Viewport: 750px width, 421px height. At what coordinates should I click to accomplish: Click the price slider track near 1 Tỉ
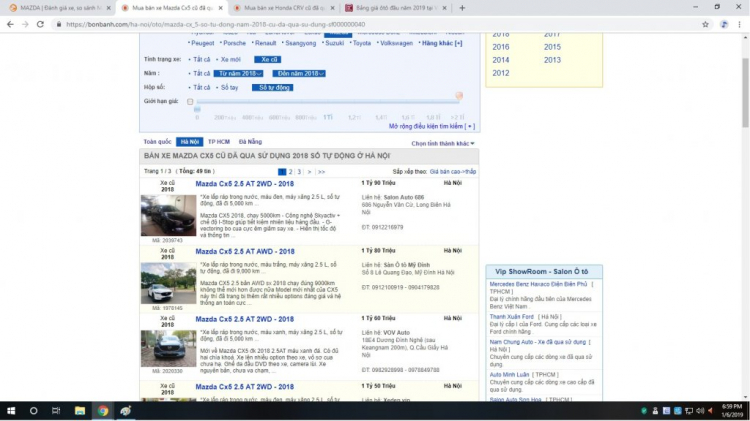[x=328, y=101]
